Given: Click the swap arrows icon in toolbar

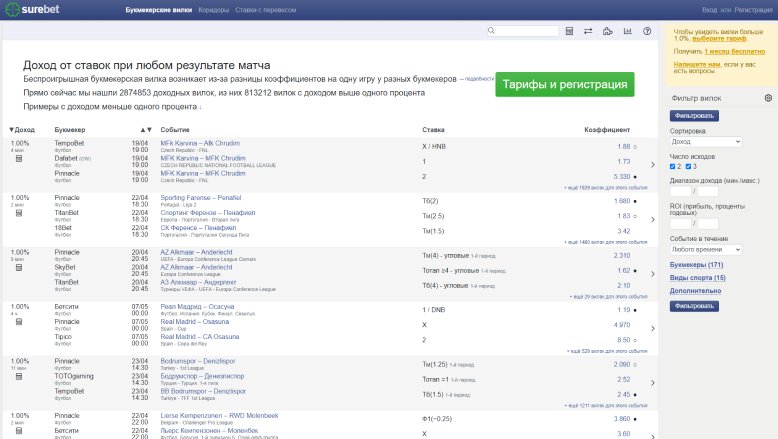Looking at the screenshot, I should point(589,32).
